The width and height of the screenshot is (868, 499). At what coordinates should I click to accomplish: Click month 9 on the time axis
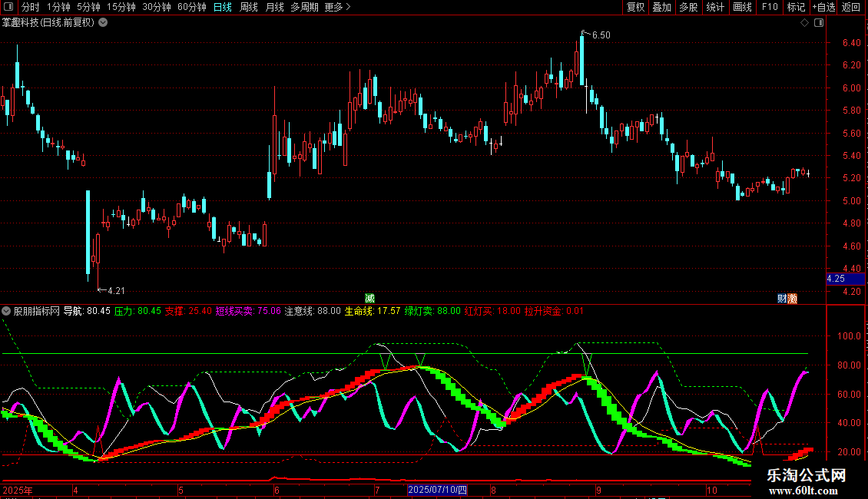pos(598,490)
